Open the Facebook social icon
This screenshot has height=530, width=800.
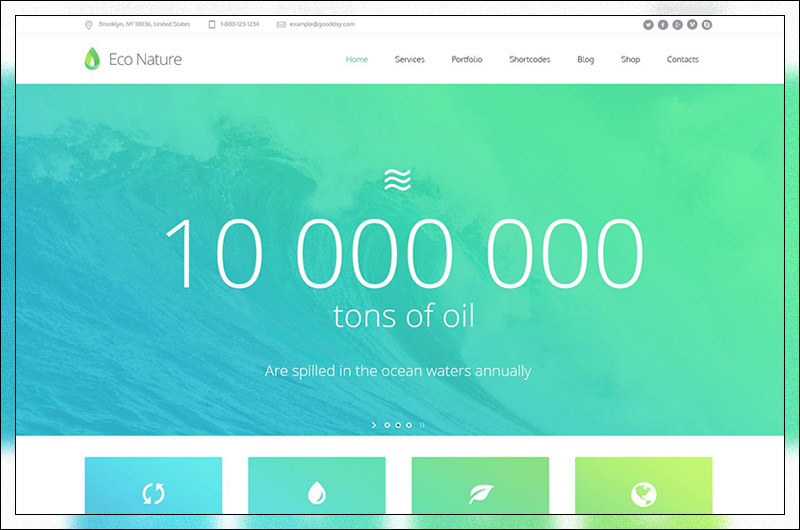[x=663, y=24]
